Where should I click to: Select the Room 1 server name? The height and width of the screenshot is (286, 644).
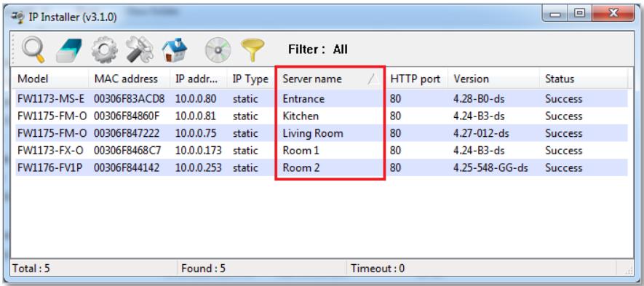(301, 151)
